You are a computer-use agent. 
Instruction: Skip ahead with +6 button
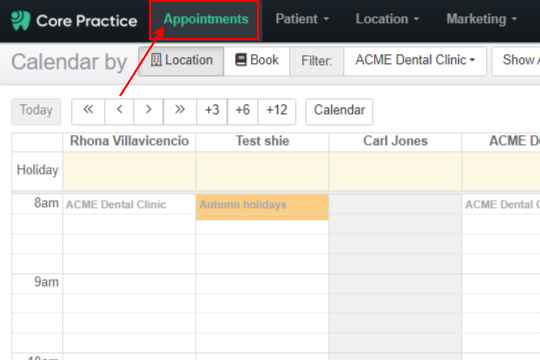242,111
